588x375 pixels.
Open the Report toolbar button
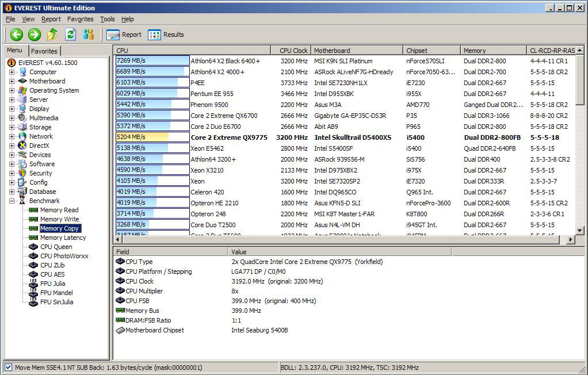coord(124,35)
